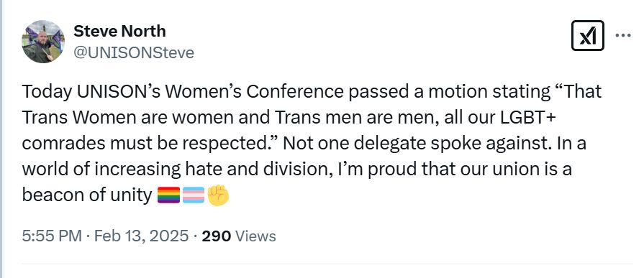Image resolution: width=644 pixels, height=278 pixels.
Task: Click the bold 290 view count
Action: click(x=217, y=236)
